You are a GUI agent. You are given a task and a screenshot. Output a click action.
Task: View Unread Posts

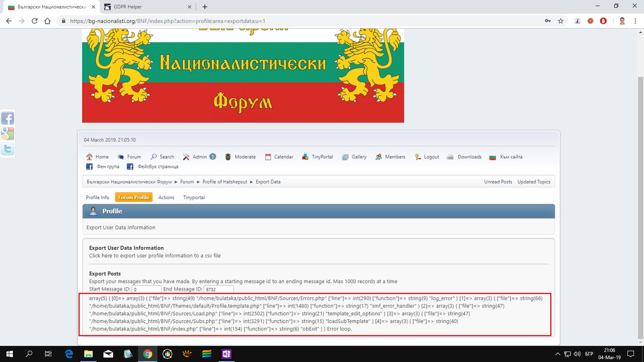498,182
